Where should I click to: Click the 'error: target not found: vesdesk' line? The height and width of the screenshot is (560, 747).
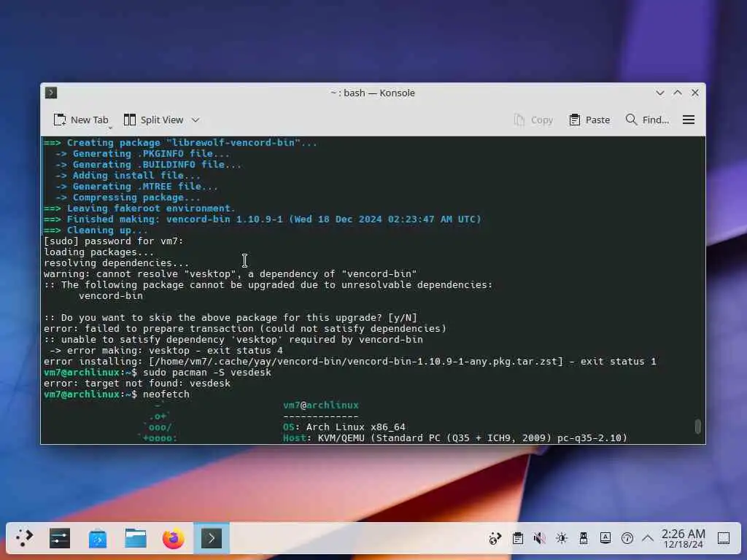[136, 384]
